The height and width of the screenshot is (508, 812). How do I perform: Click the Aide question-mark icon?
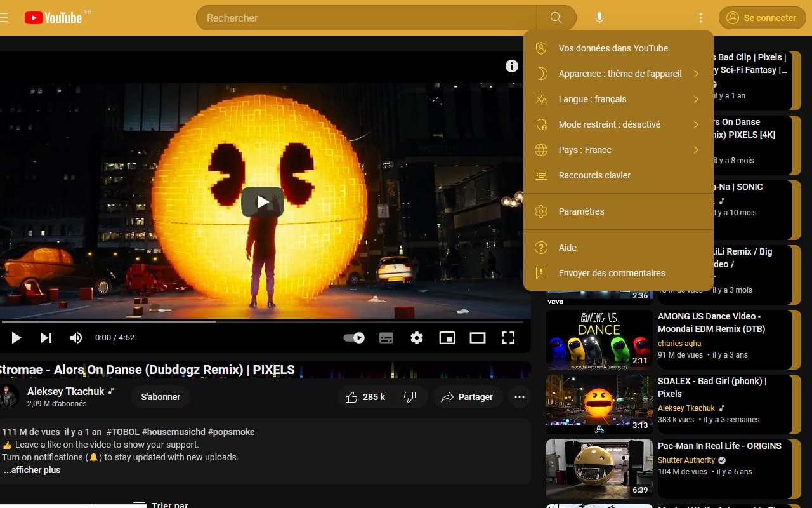(x=541, y=248)
